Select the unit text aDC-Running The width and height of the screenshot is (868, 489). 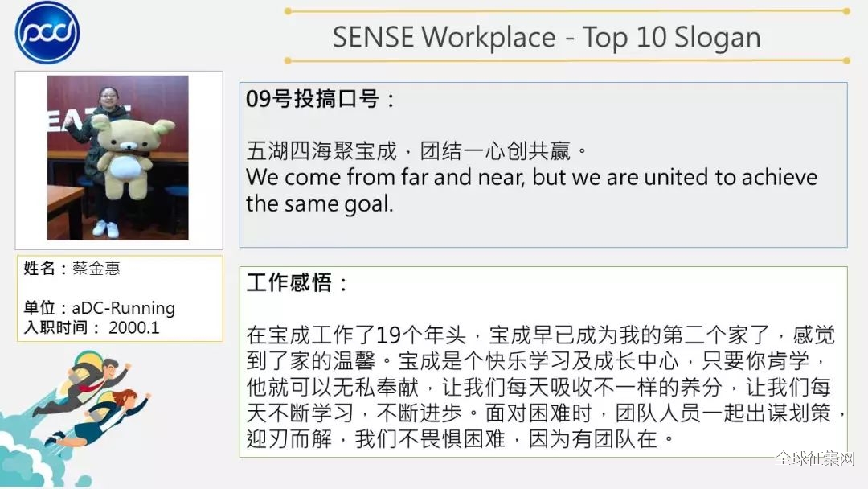[x=124, y=308]
